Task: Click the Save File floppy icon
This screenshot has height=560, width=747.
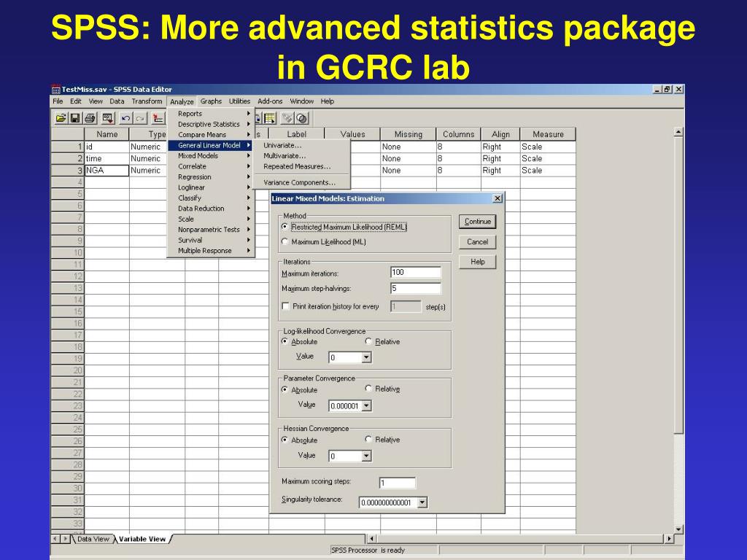Action: pyautogui.click(x=75, y=117)
